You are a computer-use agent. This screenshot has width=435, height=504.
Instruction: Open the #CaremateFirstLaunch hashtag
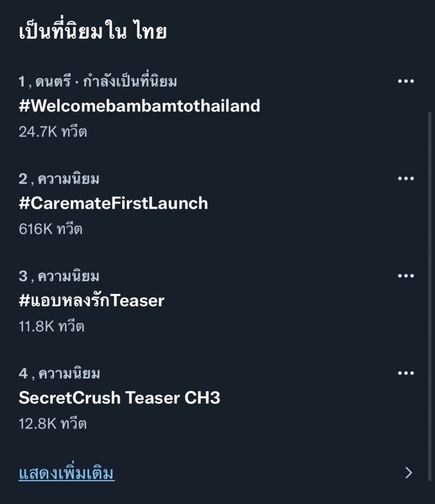pyautogui.click(x=113, y=203)
